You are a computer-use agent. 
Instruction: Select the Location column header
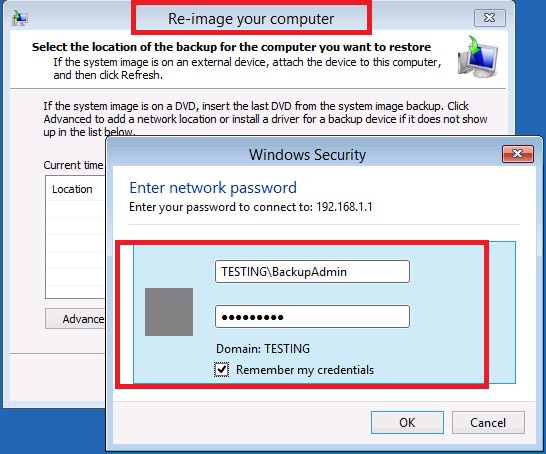(72, 189)
